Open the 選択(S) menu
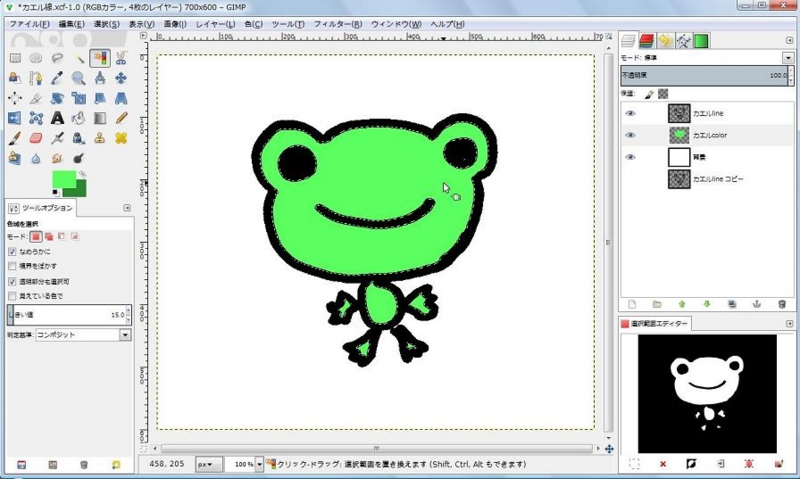 pyautogui.click(x=107, y=24)
